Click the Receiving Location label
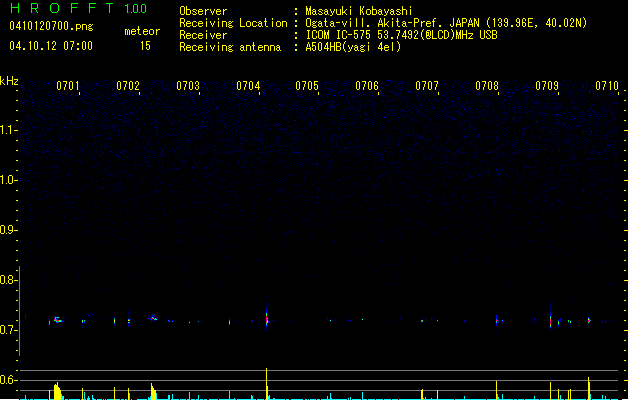The image size is (629, 400). [233, 23]
